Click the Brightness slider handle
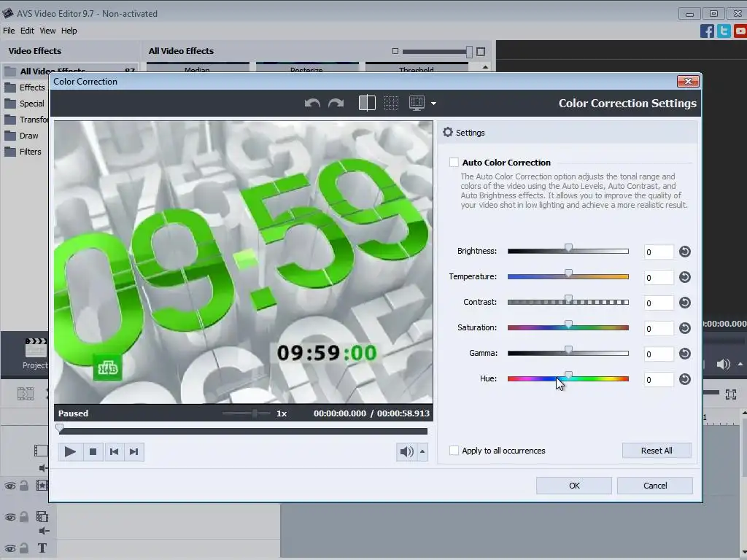Screen dimensions: 747x560 pos(568,249)
